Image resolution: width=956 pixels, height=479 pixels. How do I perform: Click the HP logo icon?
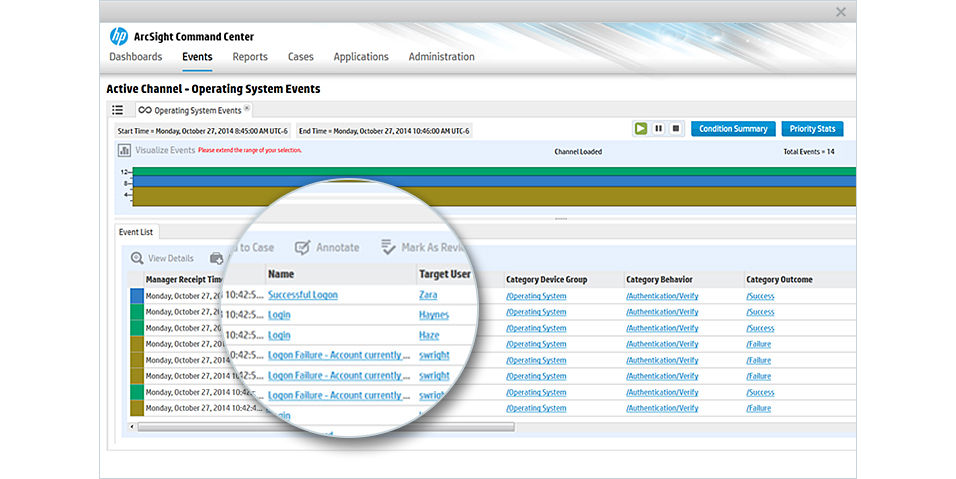[119, 36]
